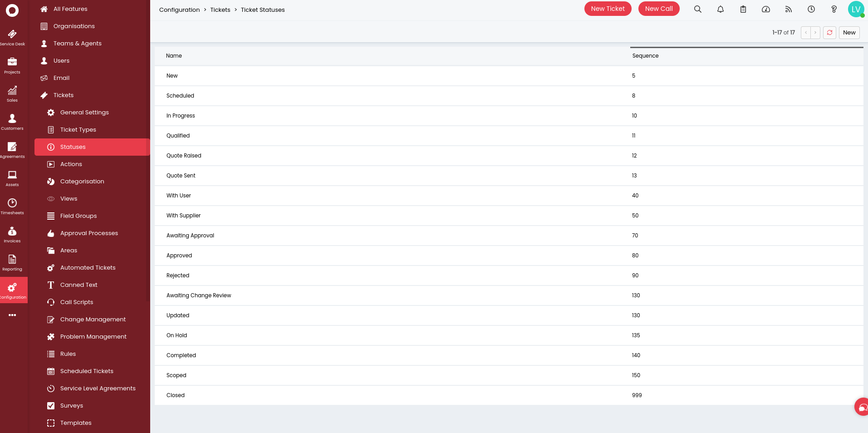
Task: Select Canned Text from the sidebar
Action: 78,285
